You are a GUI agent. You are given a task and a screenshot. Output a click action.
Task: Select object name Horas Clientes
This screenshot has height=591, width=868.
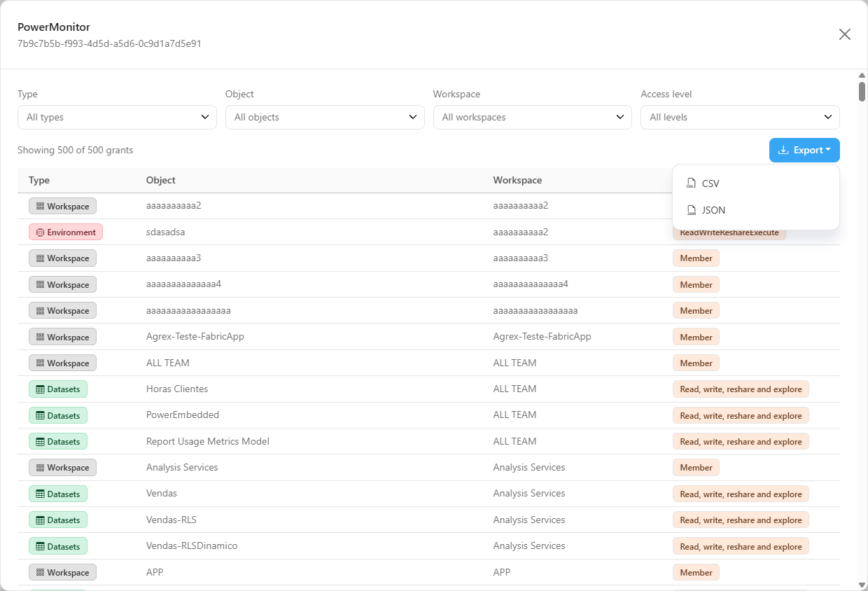coord(177,389)
